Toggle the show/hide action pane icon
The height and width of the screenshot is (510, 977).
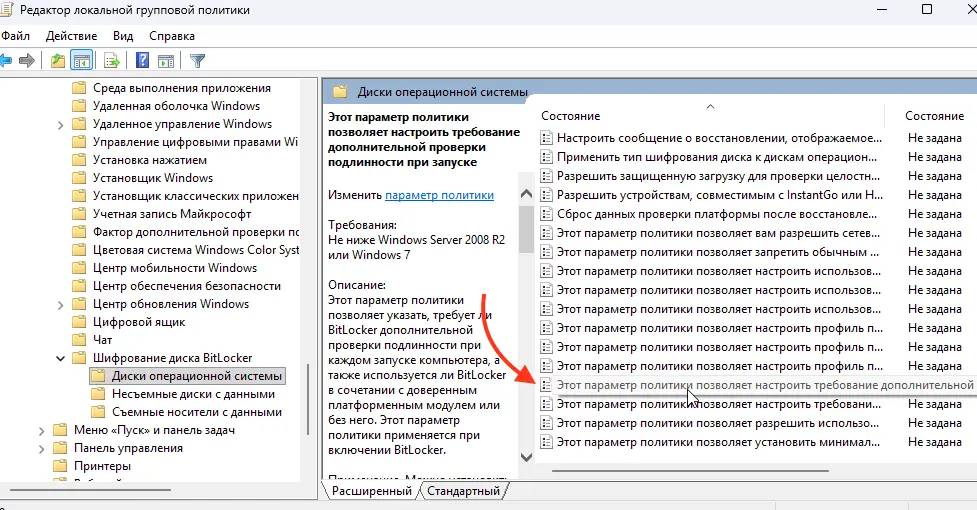(165, 61)
